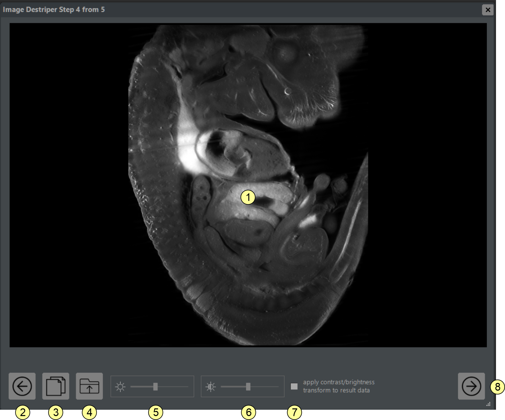Click the yellow callout marker numbered 8

coord(497,387)
